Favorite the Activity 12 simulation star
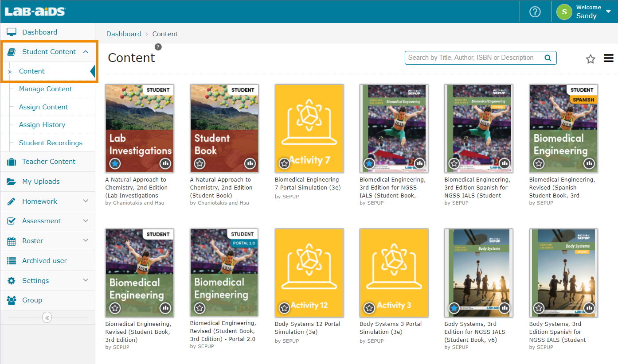This screenshot has height=364, width=618. pos(284,308)
